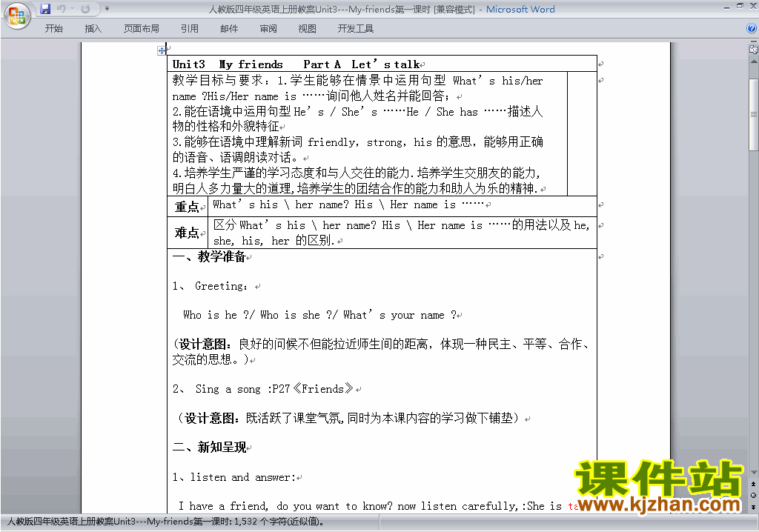Click the text 'Who is he ?/ Who is she'

pyautogui.click(x=252, y=315)
